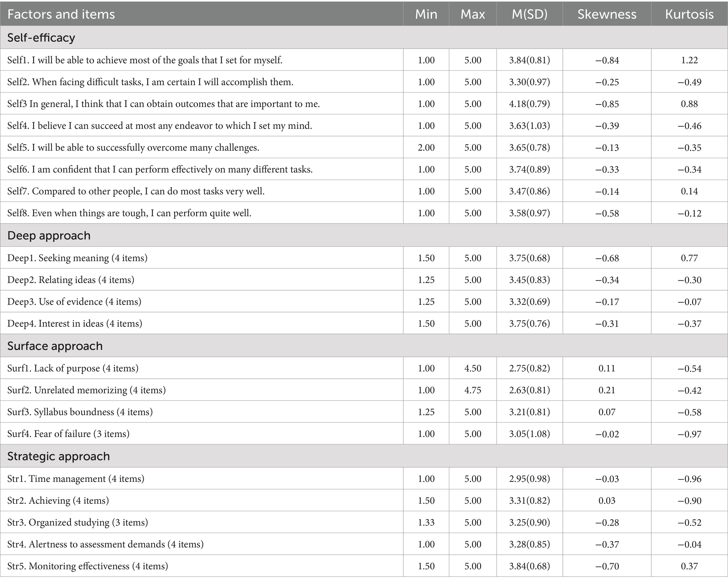Click the M(SD) value 3.32(0.69) for Deep3
The image size is (728, 583).
(529, 302)
